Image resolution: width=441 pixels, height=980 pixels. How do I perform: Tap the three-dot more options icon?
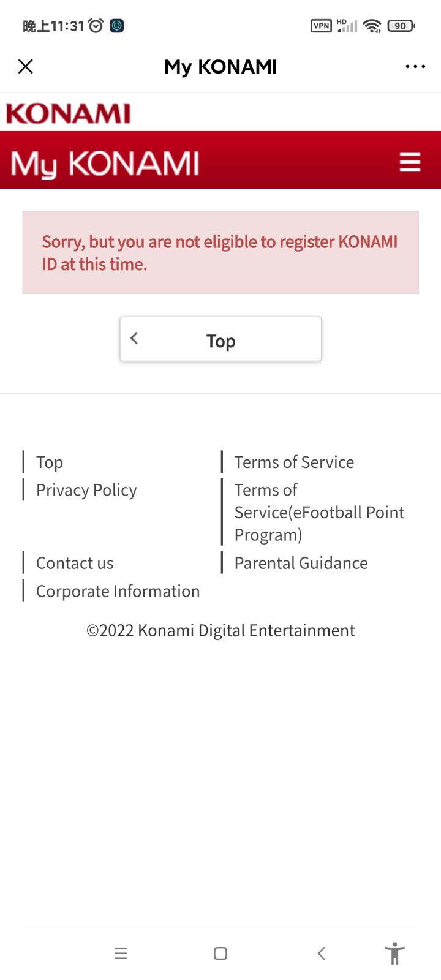tap(415, 66)
